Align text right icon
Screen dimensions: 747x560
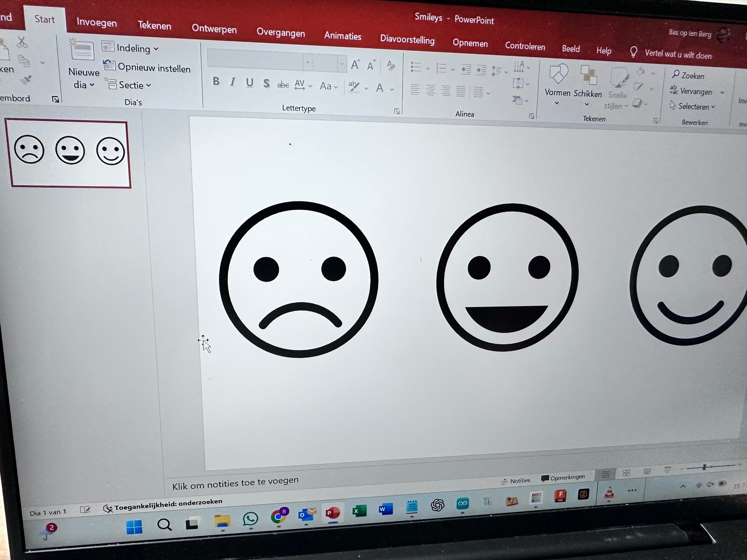(x=445, y=91)
